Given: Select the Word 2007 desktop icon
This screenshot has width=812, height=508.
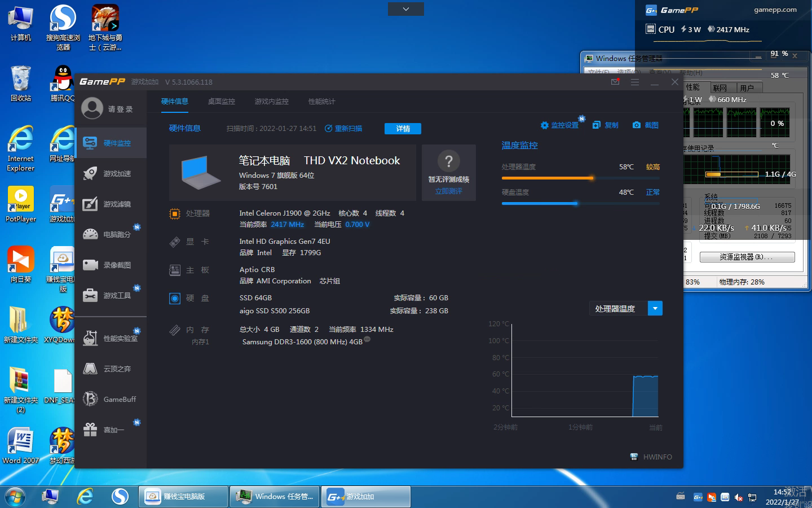Looking at the screenshot, I should (x=21, y=446).
